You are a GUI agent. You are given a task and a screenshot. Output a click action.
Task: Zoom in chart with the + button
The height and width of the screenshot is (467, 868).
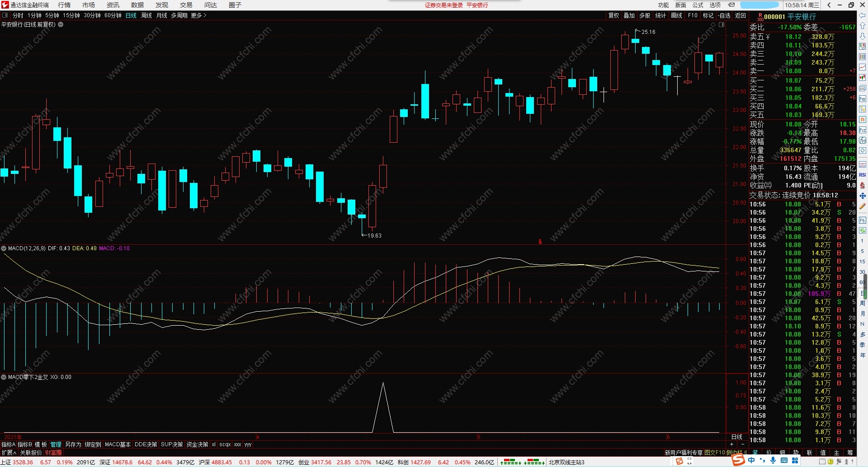tap(732, 444)
